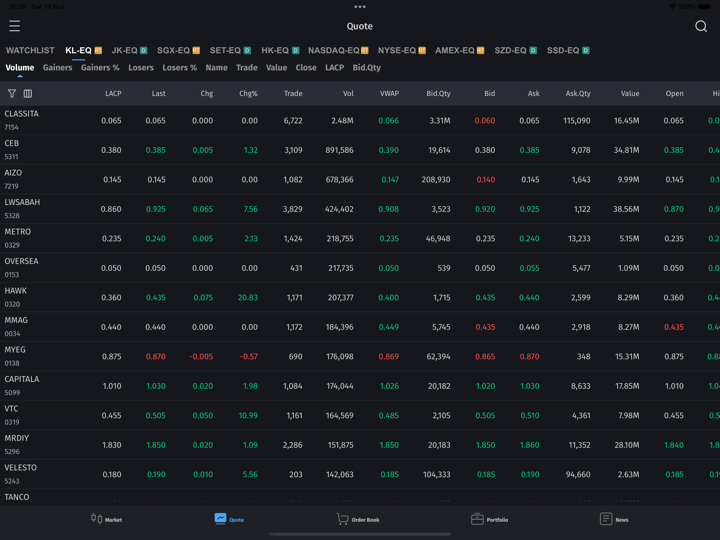
Task: Click the Ask.Qty column header
Action: (x=578, y=94)
